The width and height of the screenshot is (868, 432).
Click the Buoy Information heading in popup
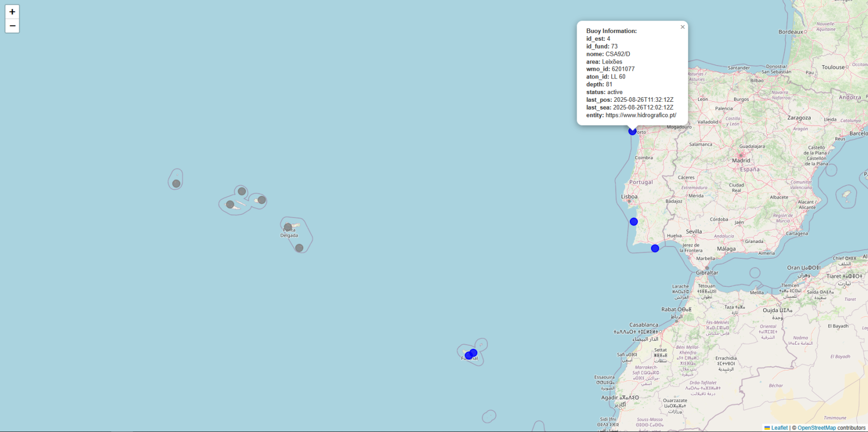pos(611,31)
